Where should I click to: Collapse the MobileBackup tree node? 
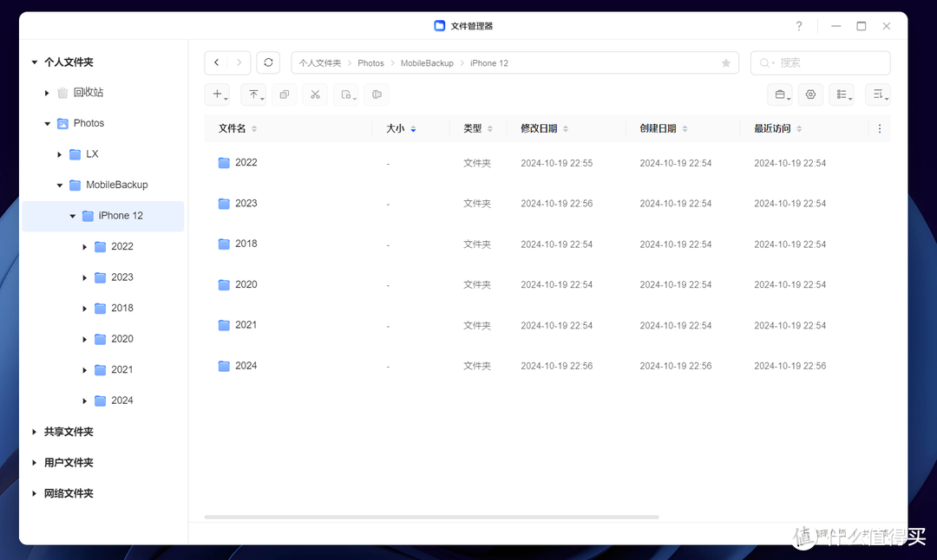[59, 185]
